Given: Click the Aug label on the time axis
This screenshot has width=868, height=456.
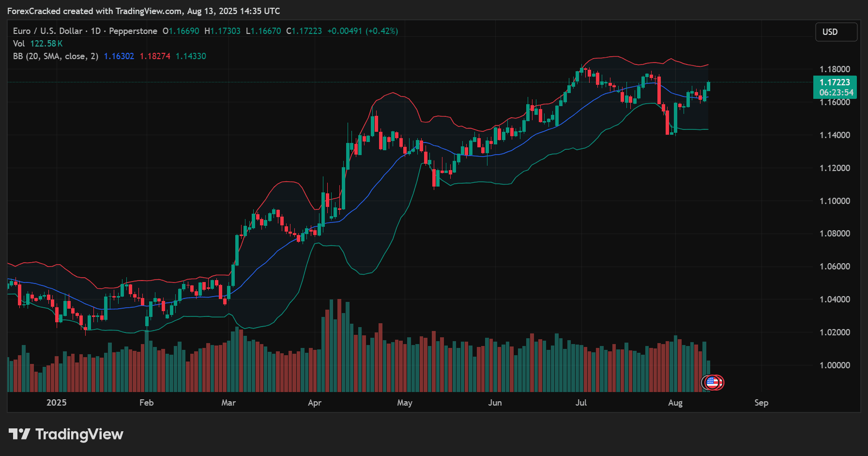Looking at the screenshot, I should point(675,403).
